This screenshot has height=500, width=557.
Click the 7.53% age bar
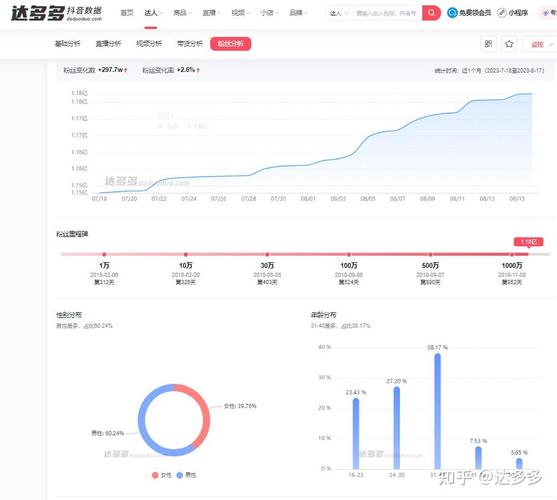(x=478, y=458)
